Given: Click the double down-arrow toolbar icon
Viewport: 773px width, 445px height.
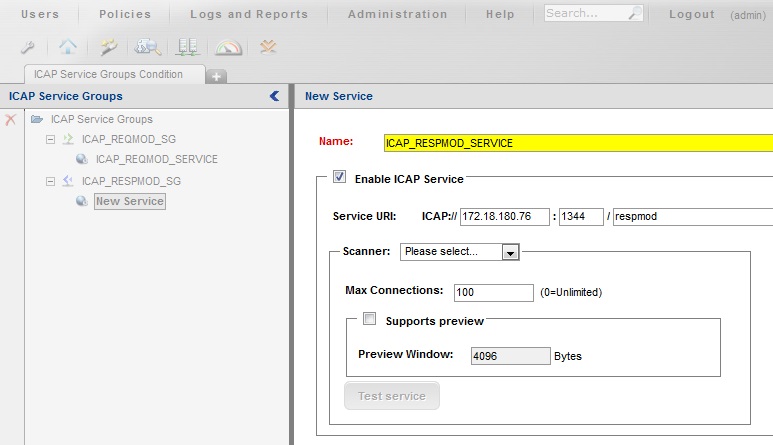Looking at the screenshot, I should point(268,47).
